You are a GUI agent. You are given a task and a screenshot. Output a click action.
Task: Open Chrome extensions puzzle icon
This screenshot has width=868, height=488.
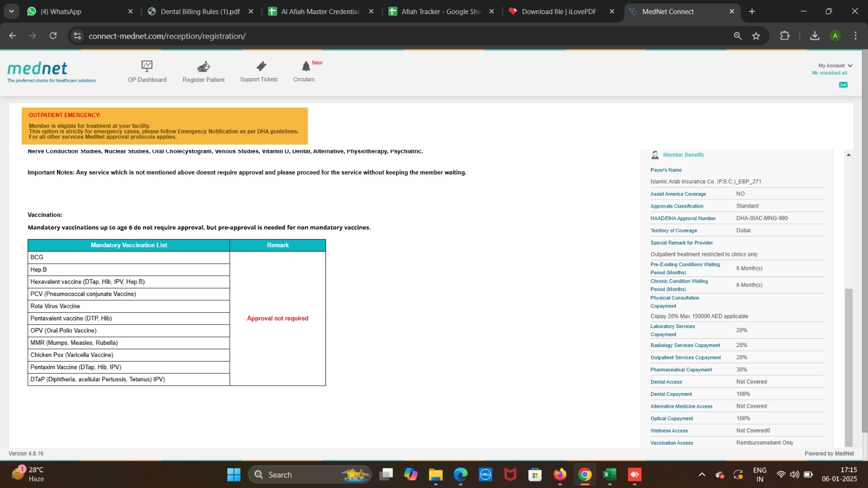pyautogui.click(x=784, y=36)
